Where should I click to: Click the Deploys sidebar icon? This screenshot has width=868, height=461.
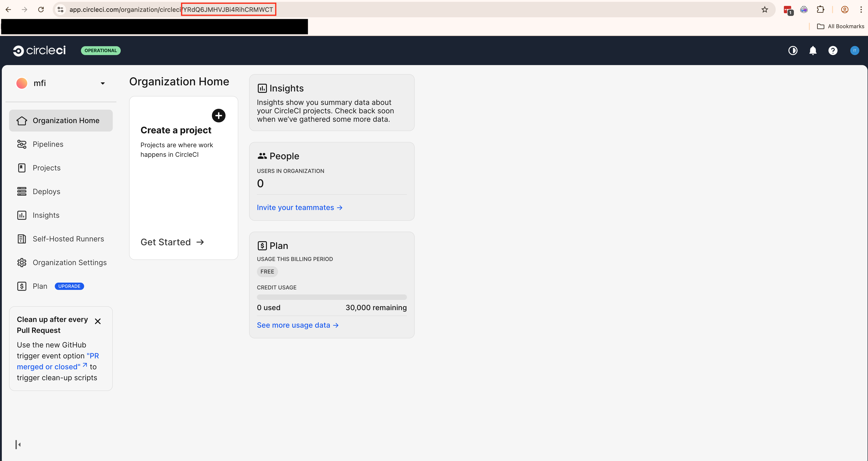pyautogui.click(x=22, y=192)
